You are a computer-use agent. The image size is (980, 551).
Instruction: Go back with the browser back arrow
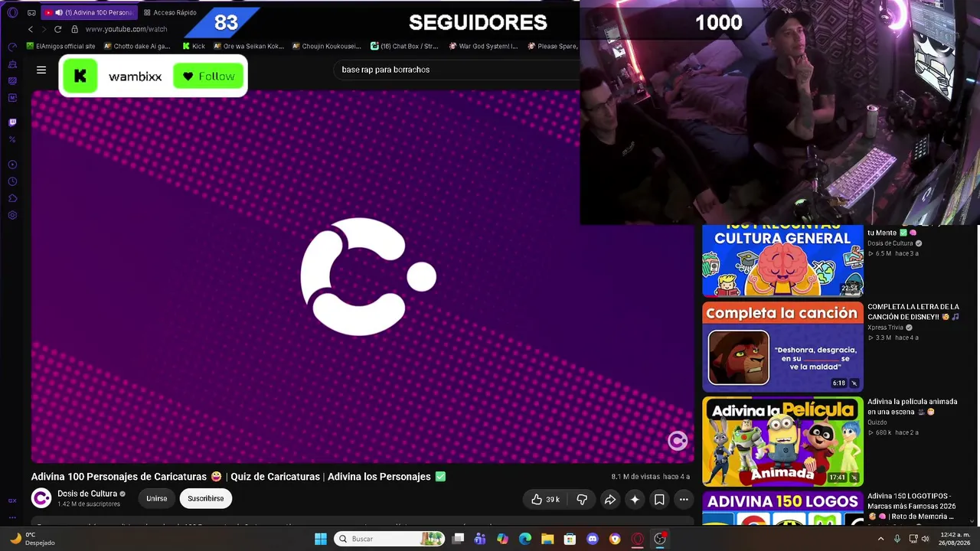(x=31, y=29)
